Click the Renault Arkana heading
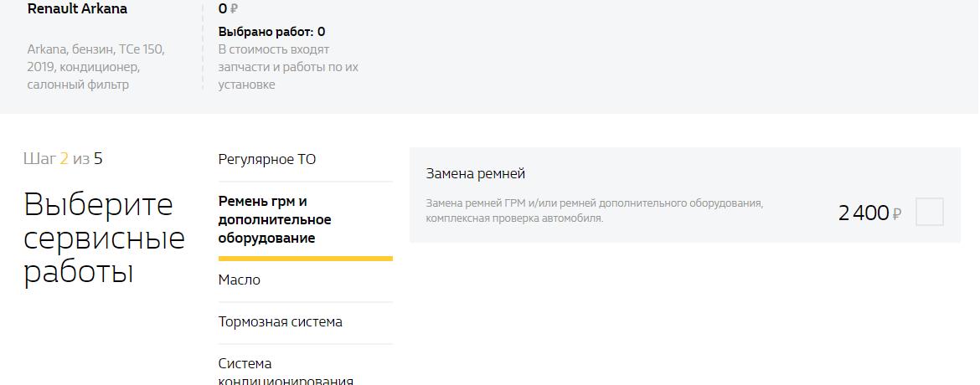The width and height of the screenshot is (980, 385). pos(77,9)
